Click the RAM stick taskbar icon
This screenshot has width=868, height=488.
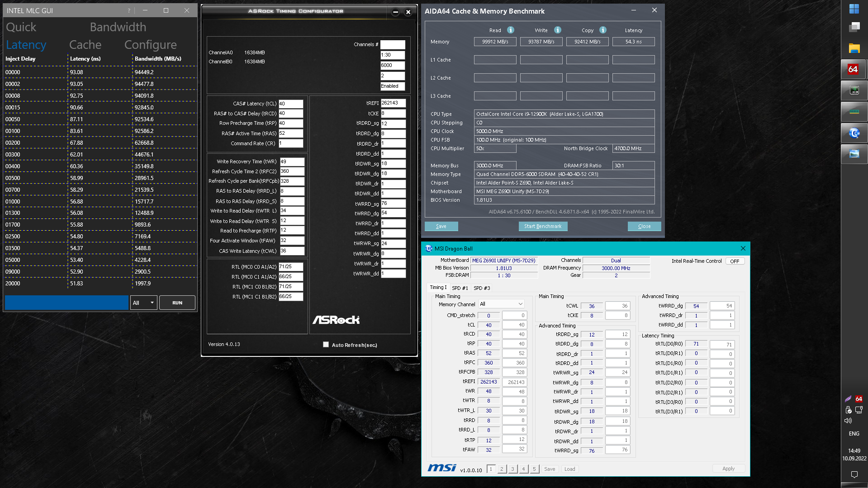coord(854,112)
